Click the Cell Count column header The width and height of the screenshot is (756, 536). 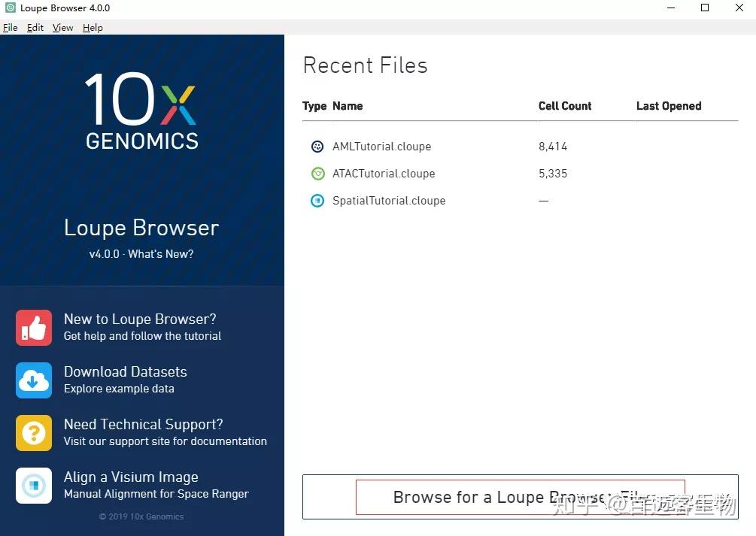pos(564,106)
